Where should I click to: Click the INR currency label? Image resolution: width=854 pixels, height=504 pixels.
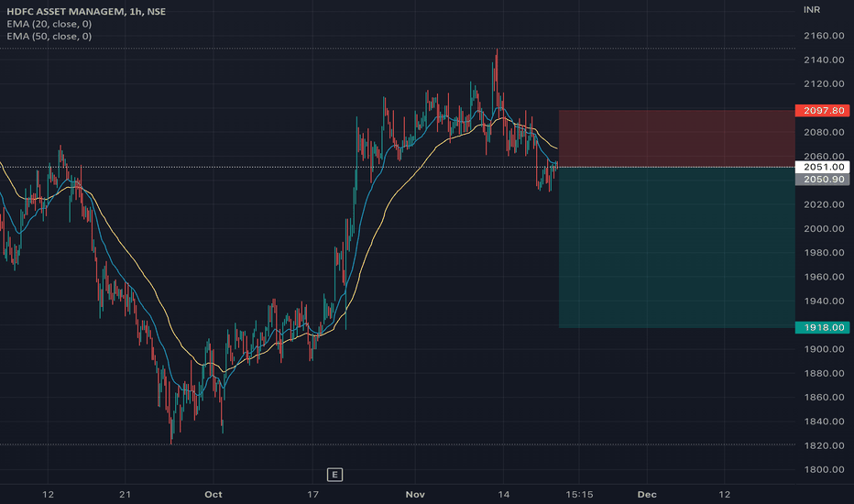[x=812, y=10]
